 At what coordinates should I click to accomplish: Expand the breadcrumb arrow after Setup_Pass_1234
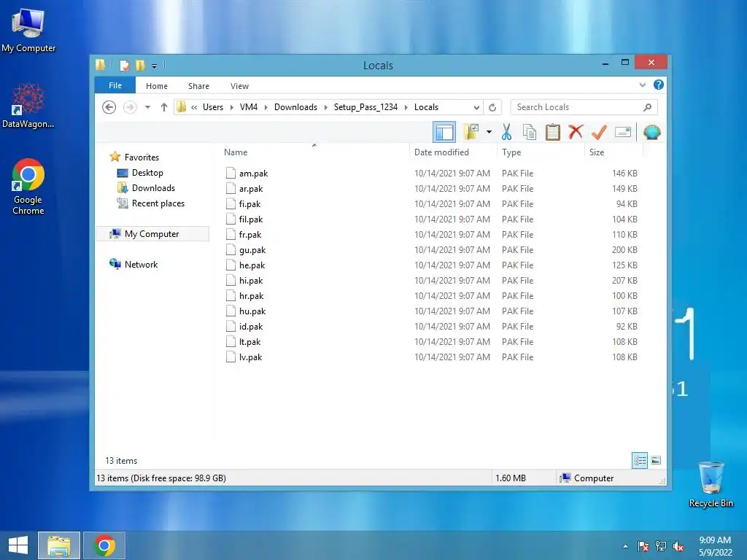406,107
